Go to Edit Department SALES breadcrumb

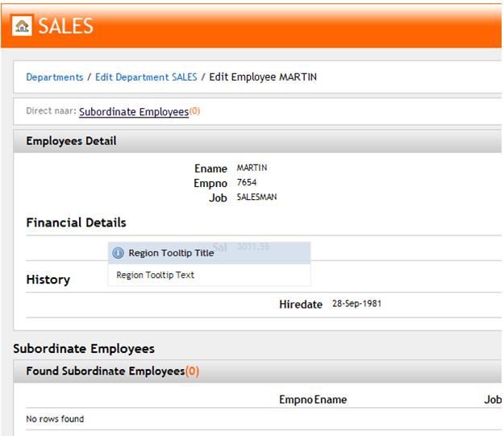(146, 77)
